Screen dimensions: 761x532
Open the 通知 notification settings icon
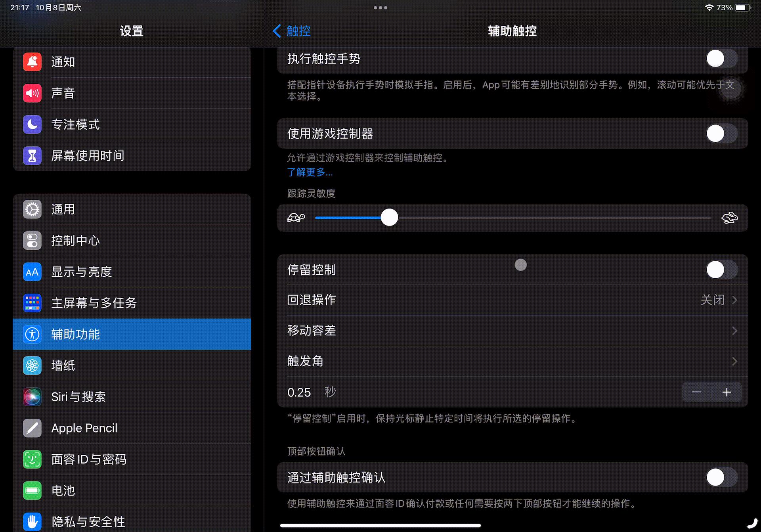pos(32,62)
